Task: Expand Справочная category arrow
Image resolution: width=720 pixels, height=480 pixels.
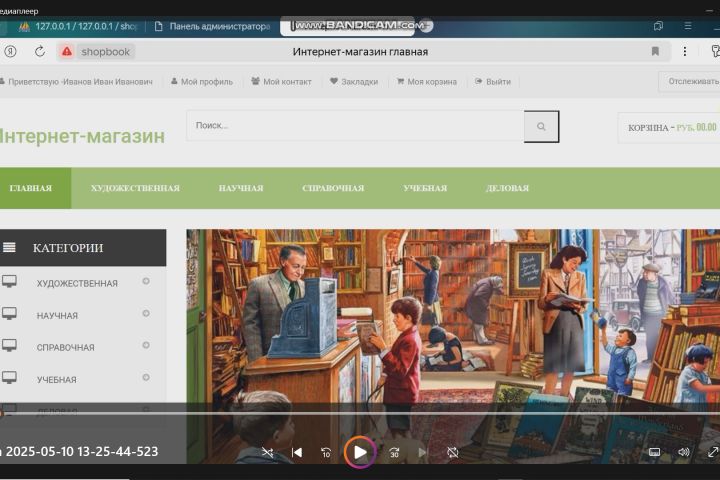Action: click(x=146, y=345)
